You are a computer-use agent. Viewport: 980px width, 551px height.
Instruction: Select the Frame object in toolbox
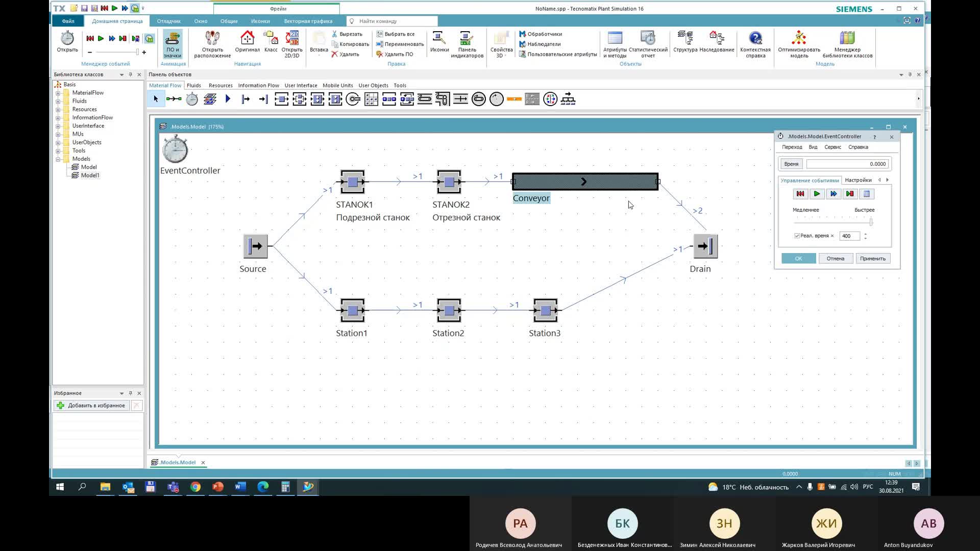coord(210,99)
